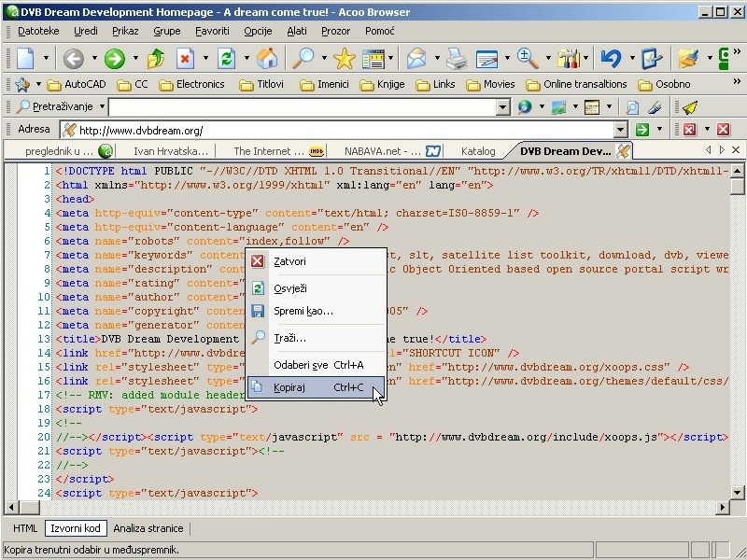The width and height of the screenshot is (747, 560).
Task: Switch to the NABAVA.net tab
Action: pyautogui.click(x=392, y=151)
